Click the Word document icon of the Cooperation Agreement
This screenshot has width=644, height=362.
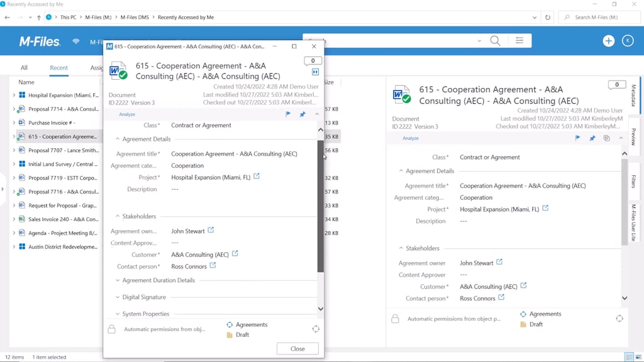click(117, 70)
